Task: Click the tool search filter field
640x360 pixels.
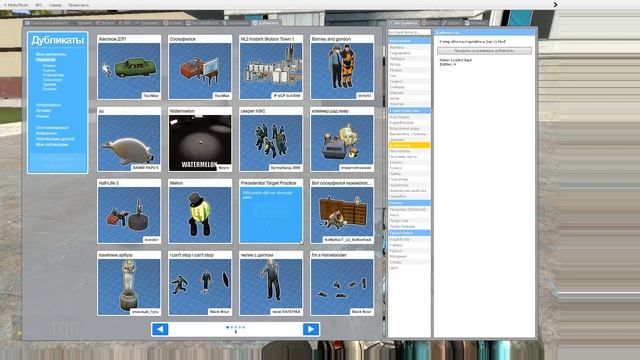Action: click(x=409, y=32)
